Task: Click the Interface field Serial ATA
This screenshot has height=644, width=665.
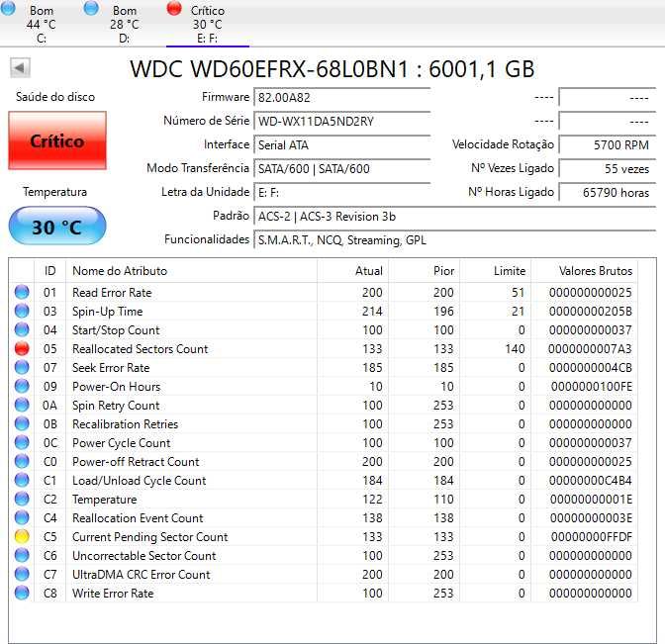Action: (x=342, y=145)
